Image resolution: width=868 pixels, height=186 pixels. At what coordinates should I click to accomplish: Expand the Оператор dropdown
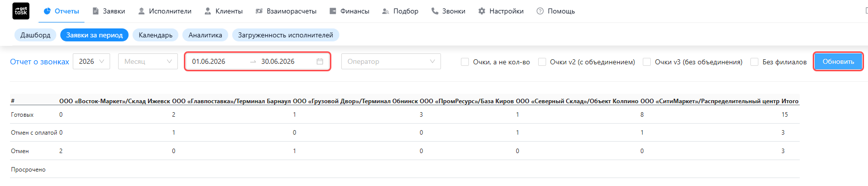tap(391, 61)
